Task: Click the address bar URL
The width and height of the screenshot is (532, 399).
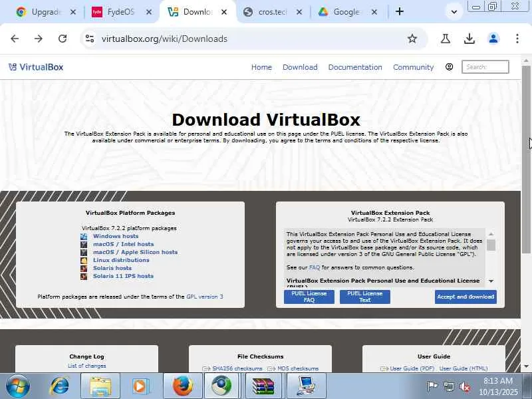Action: pyautogui.click(x=164, y=39)
